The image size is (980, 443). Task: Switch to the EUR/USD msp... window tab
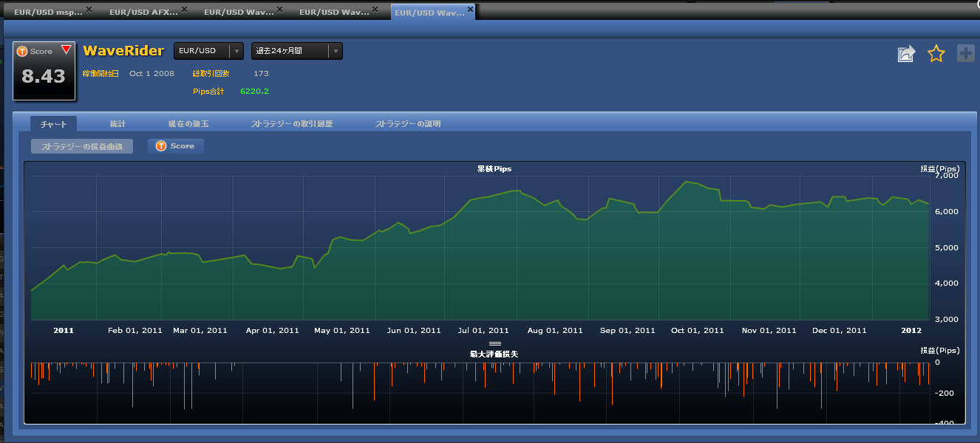pyautogui.click(x=47, y=12)
